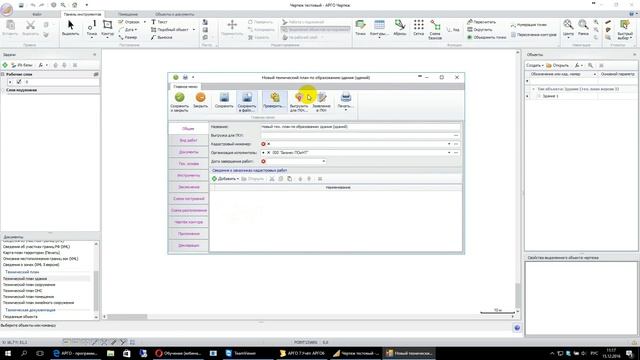This screenshot has width=640, height=360.
Task: Clear the organization field with its X button
Action: coord(269,153)
